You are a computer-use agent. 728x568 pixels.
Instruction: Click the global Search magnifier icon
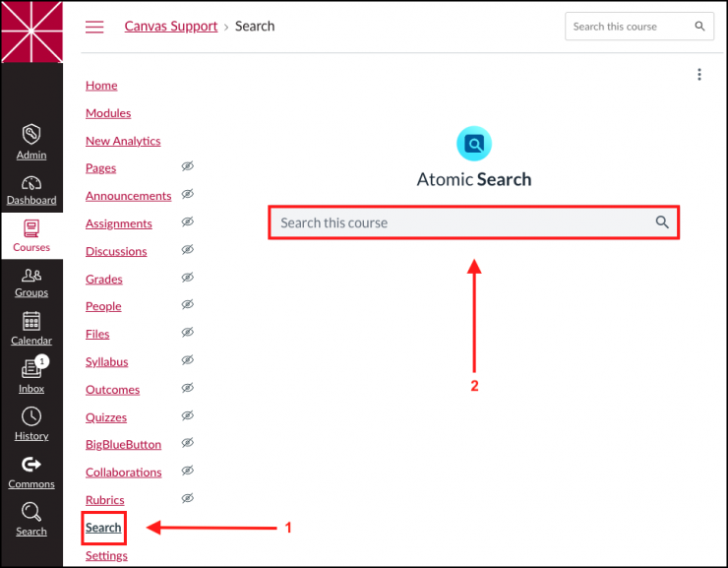tap(31, 512)
